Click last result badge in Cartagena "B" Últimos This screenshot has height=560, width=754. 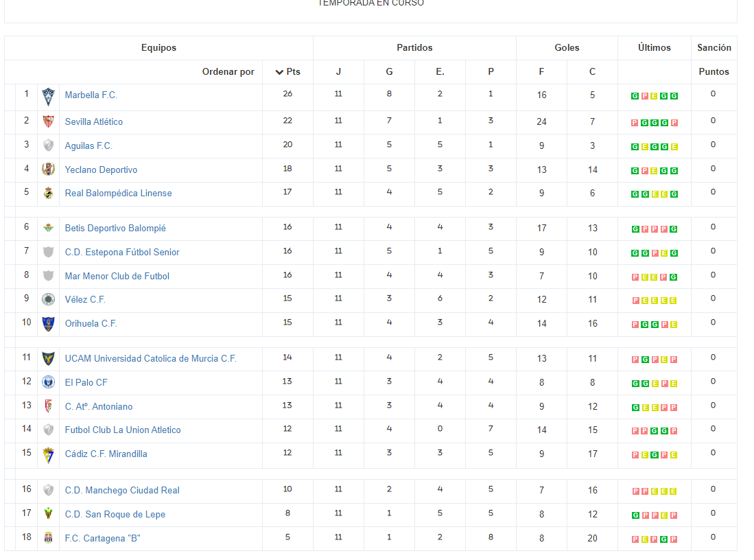pos(674,539)
